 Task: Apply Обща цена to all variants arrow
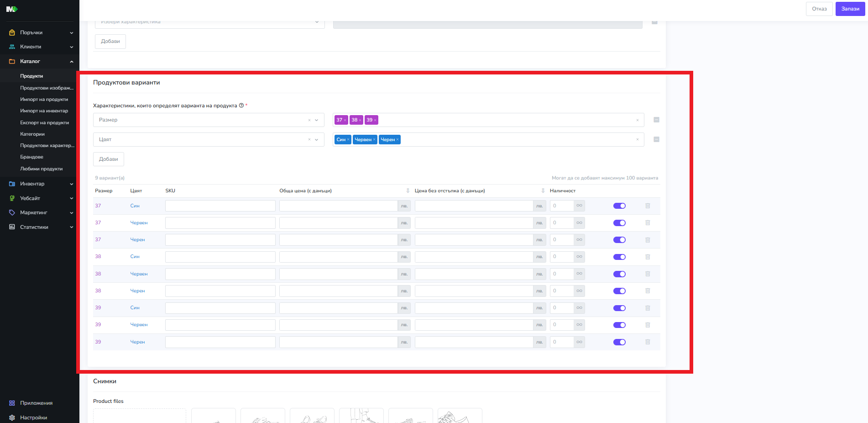pos(408,191)
